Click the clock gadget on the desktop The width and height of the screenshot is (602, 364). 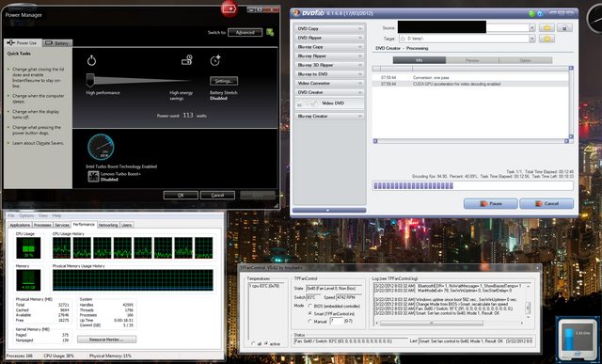point(594,19)
